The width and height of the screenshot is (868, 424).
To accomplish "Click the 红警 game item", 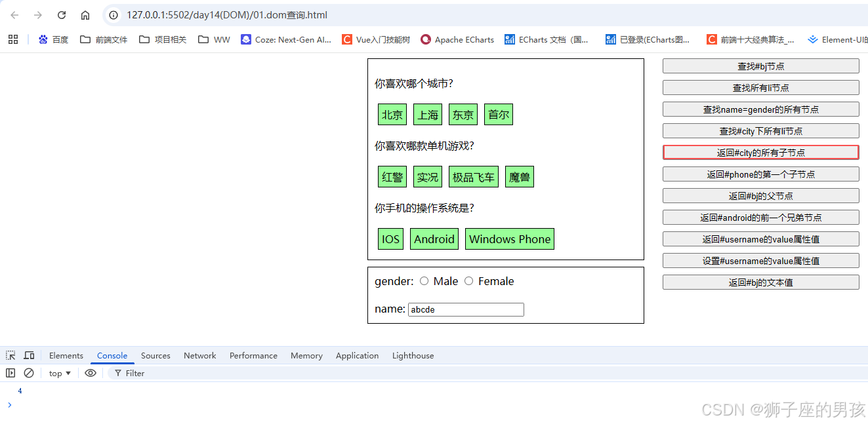I will [392, 177].
